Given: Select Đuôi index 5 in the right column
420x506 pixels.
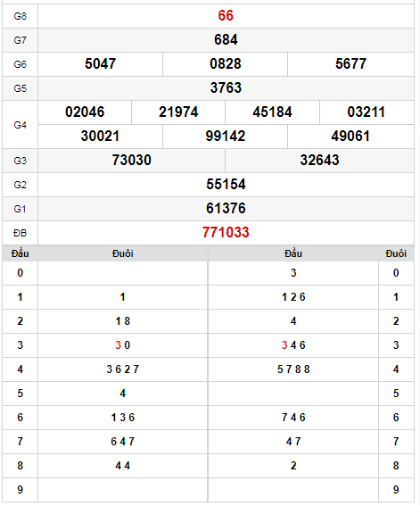Looking at the screenshot, I should (396, 394).
